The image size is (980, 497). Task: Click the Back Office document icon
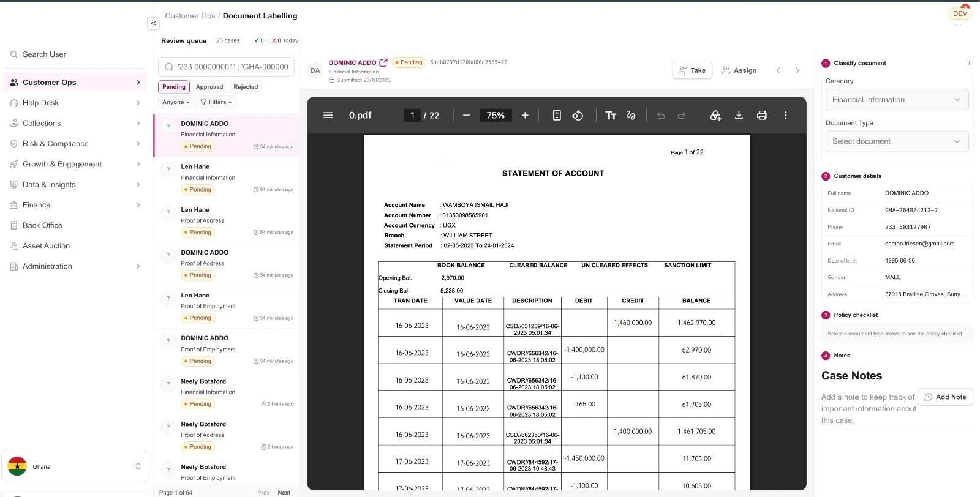pos(14,225)
